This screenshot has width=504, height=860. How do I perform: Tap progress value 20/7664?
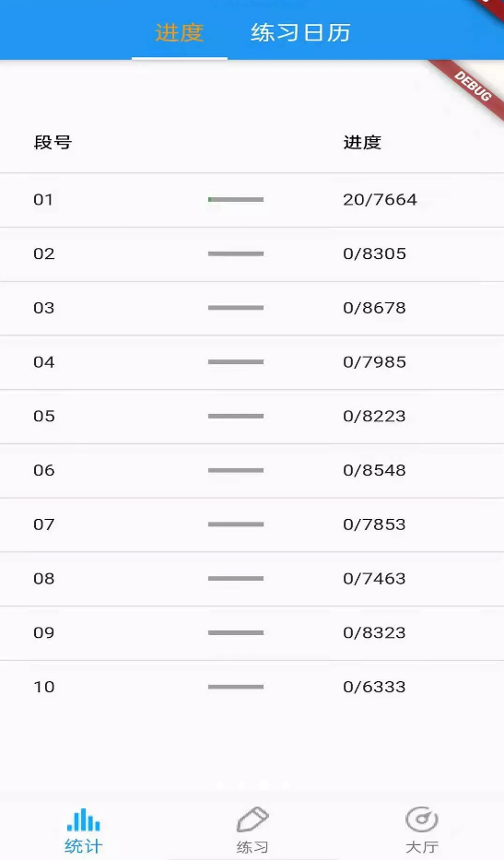pyautogui.click(x=380, y=200)
